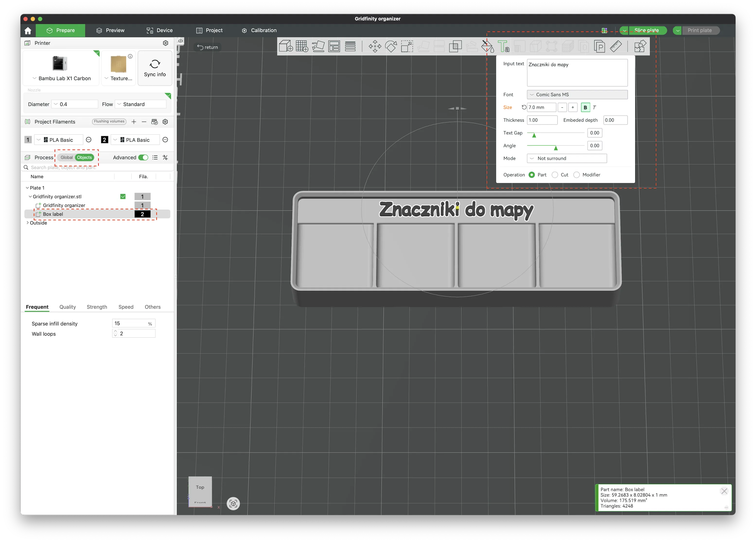756x542 pixels.
Task: Open the Bambu Lab X1 Carbon printer dropdown
Action: (x=61, y=79)
